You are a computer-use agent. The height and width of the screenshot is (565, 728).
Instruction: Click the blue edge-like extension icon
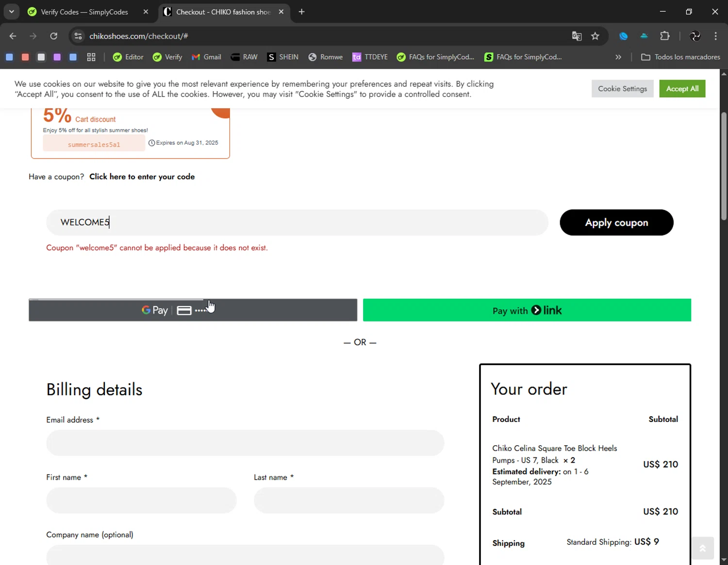[624, 36]
